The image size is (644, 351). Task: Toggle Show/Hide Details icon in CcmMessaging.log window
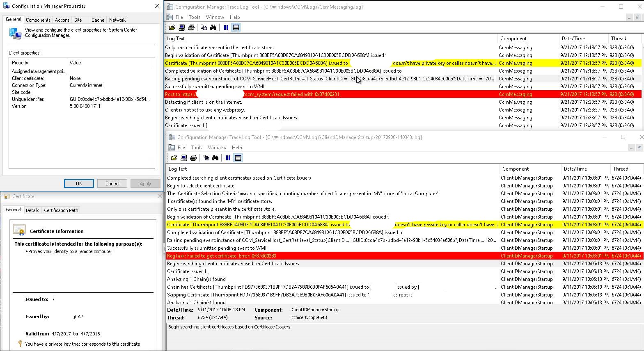point(236,27)
